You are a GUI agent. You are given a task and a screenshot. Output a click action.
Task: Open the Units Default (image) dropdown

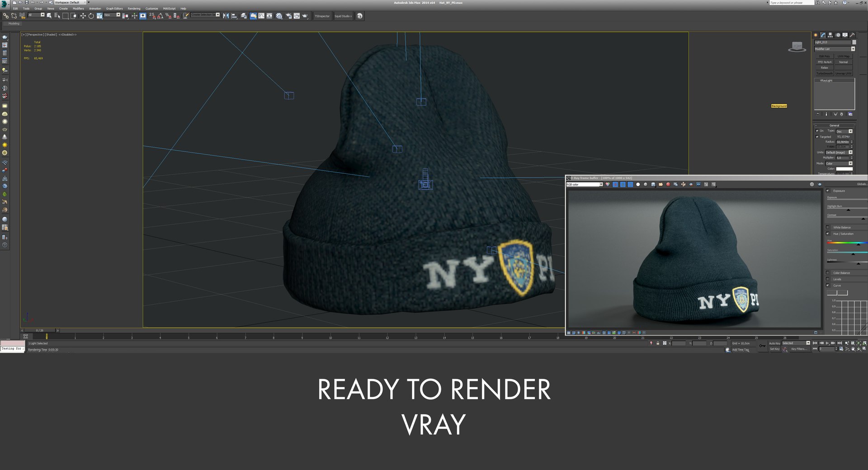(x=839, y=152)
